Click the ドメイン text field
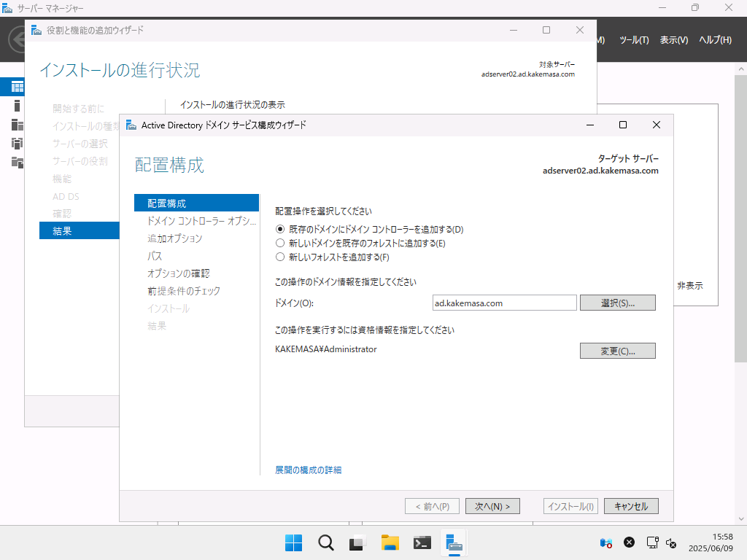The image size is (747, 560). pyautogui.click(x=504, y=303)
